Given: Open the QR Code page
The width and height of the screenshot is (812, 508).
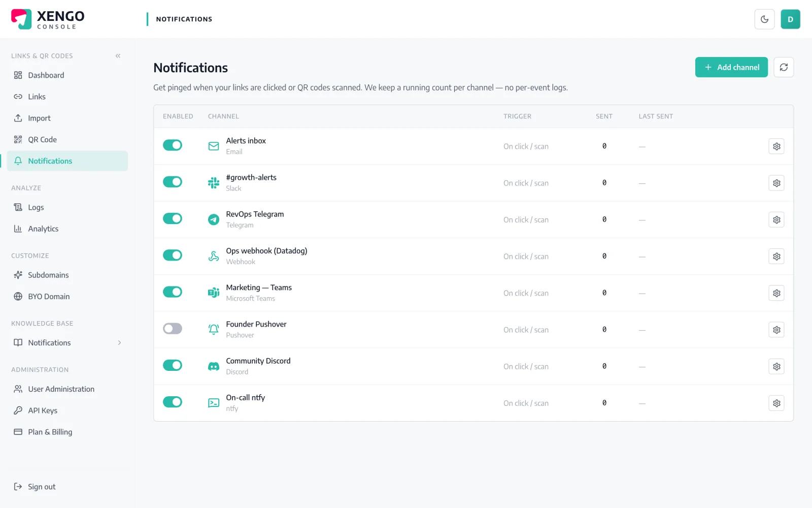Looking at the screenshot, I should (67, 139).
